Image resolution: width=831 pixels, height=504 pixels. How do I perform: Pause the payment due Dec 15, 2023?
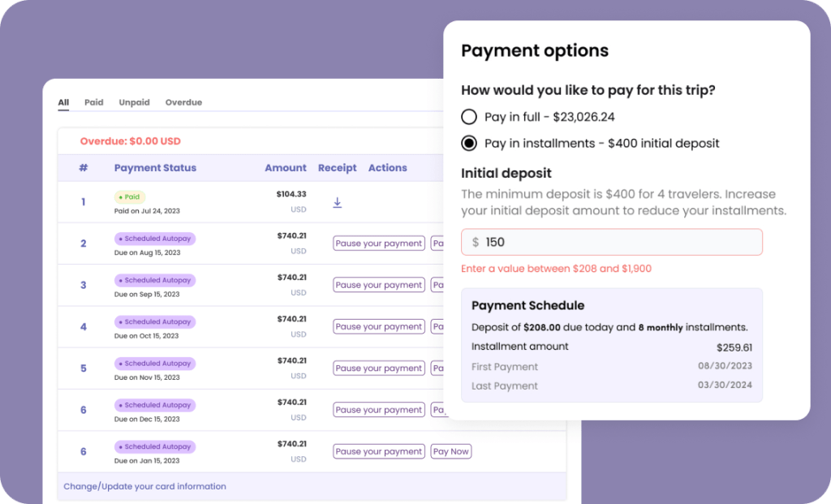(378, 409)
